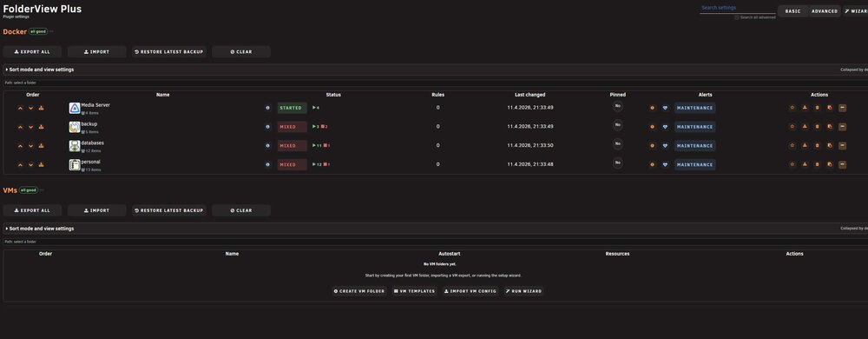Screen dimensions: 868x339
Task: Click Import in Docker section
Action: pos(97,51)
